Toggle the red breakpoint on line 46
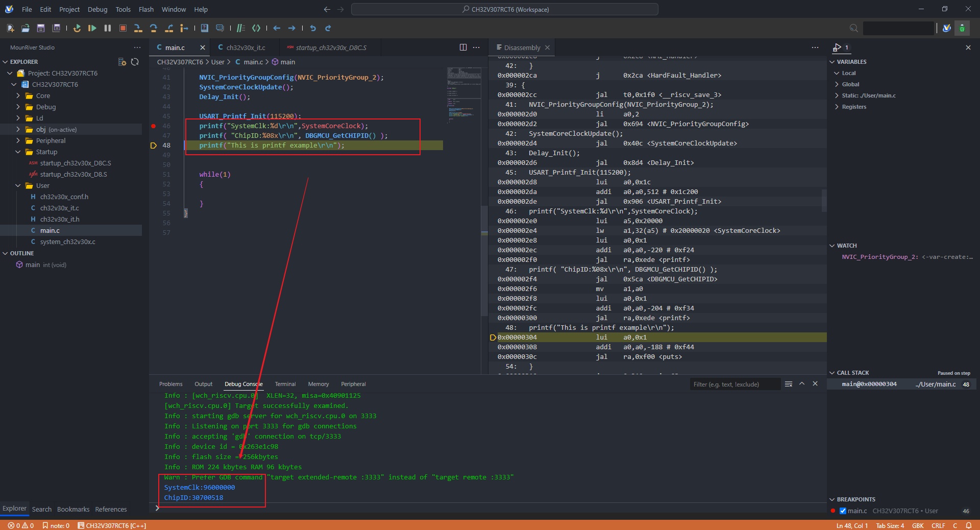Viewport: 980px width, 530px height. pos(153,126)
